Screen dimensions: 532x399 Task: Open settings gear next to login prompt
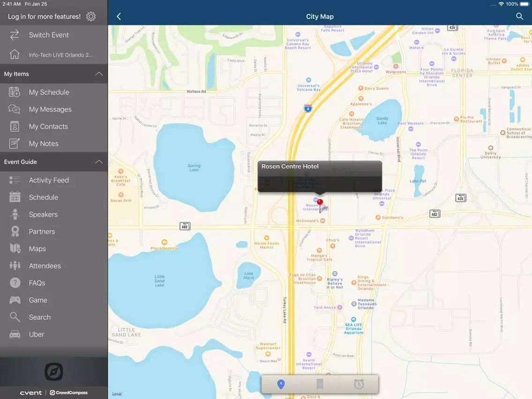click(91, 16)
